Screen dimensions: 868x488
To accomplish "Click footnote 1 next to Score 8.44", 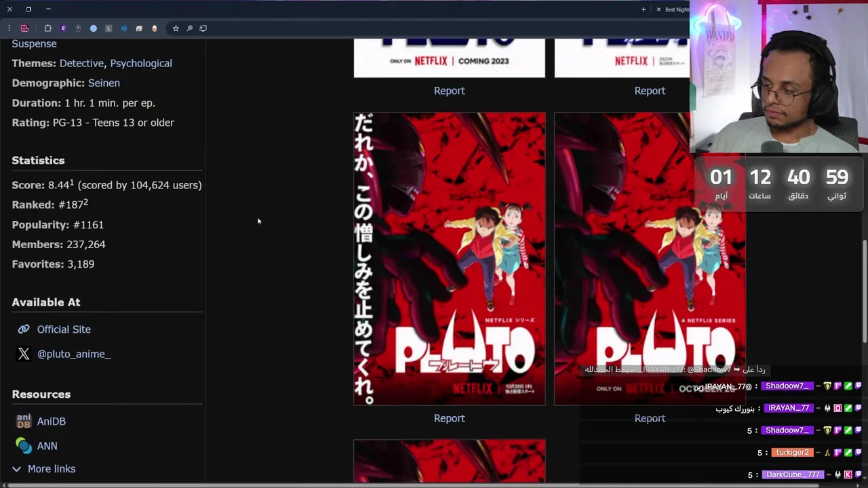I will point(72,182).
